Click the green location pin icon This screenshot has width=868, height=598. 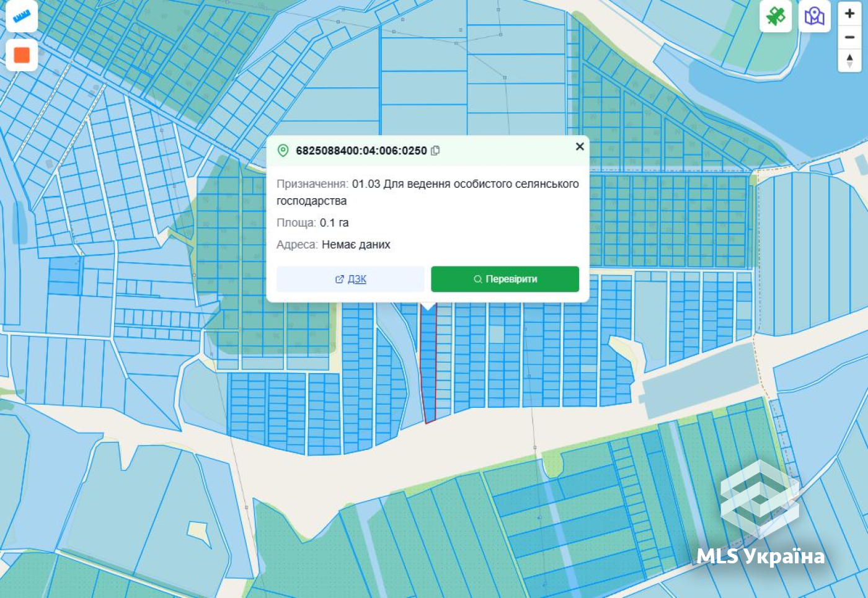point(283,151)
